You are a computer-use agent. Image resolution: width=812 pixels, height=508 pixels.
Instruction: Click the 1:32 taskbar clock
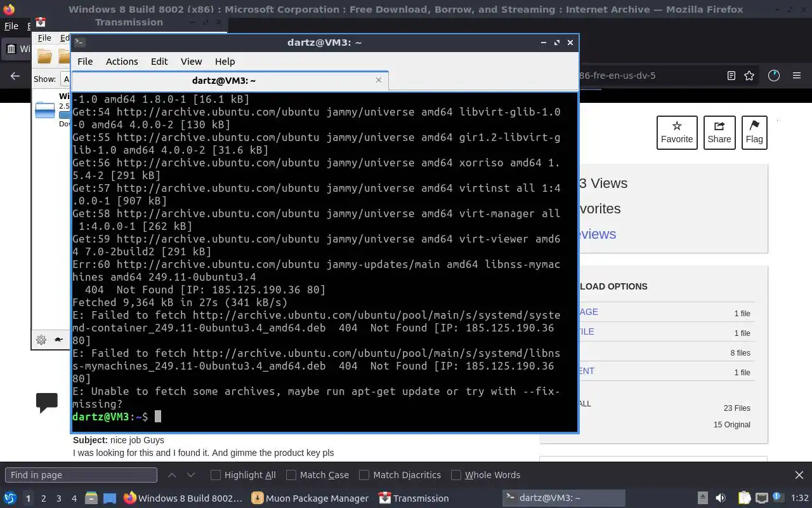click(799, 498)
